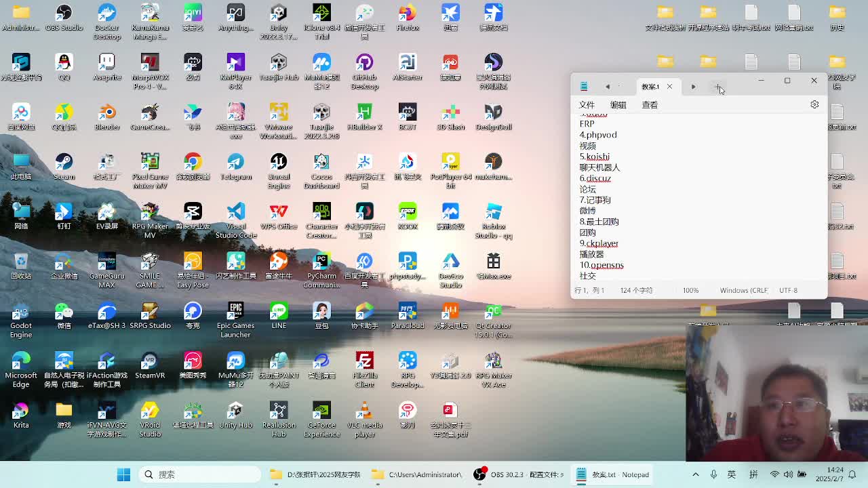Image resolution: width=868 pixels, height=488 pixels.
Task: Toggle the 英 input language indicator
Action: tap(732, 474)
